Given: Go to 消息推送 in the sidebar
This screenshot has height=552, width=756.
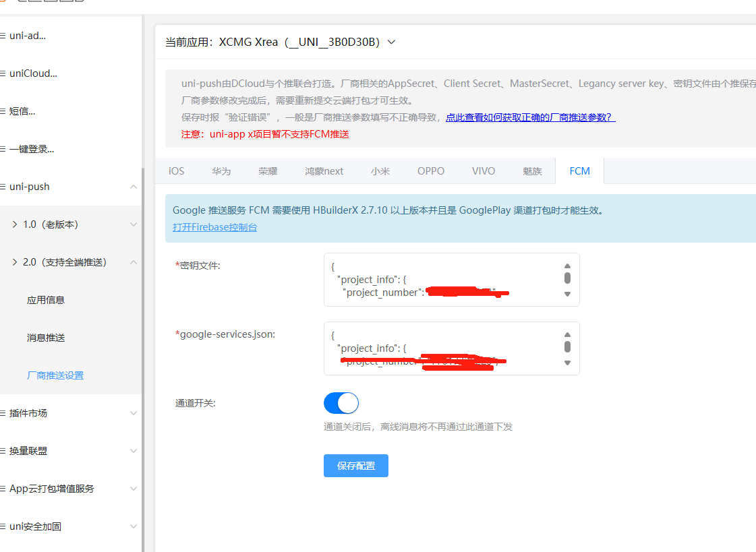Looking at the screenshot, I should tap(46, 338).
